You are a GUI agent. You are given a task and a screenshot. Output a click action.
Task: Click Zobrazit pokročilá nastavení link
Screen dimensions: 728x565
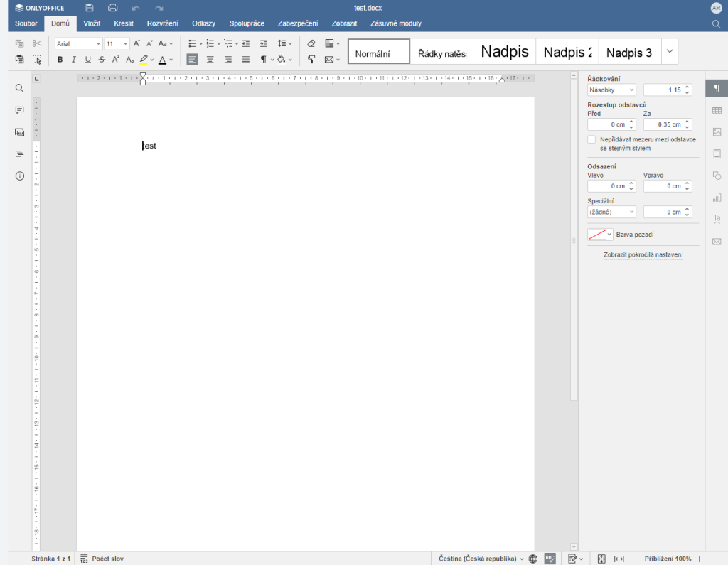tap(643, 254)
